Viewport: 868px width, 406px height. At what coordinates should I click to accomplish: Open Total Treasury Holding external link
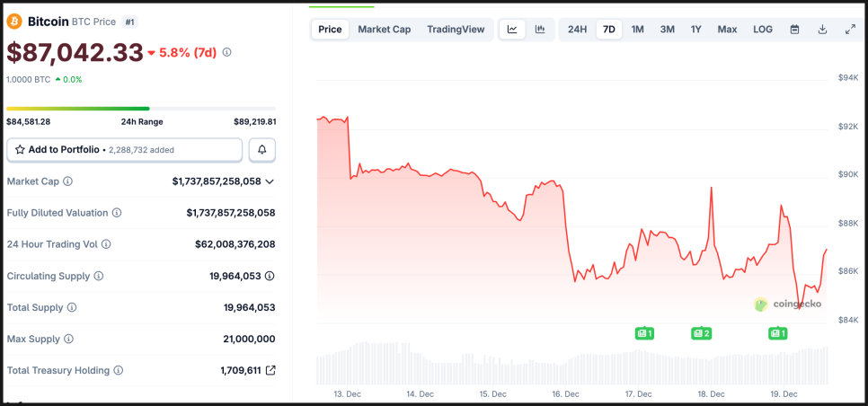270,370
